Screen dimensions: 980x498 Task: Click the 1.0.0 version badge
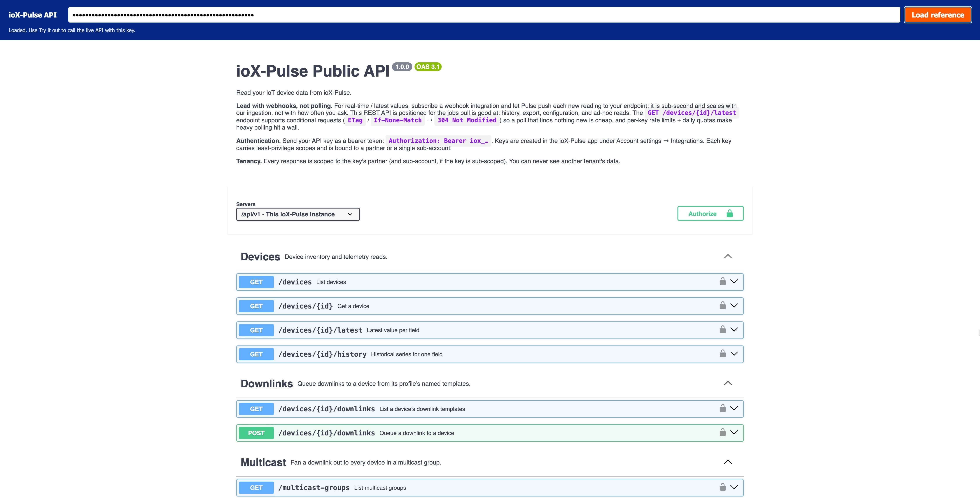[x=402, y=67]
